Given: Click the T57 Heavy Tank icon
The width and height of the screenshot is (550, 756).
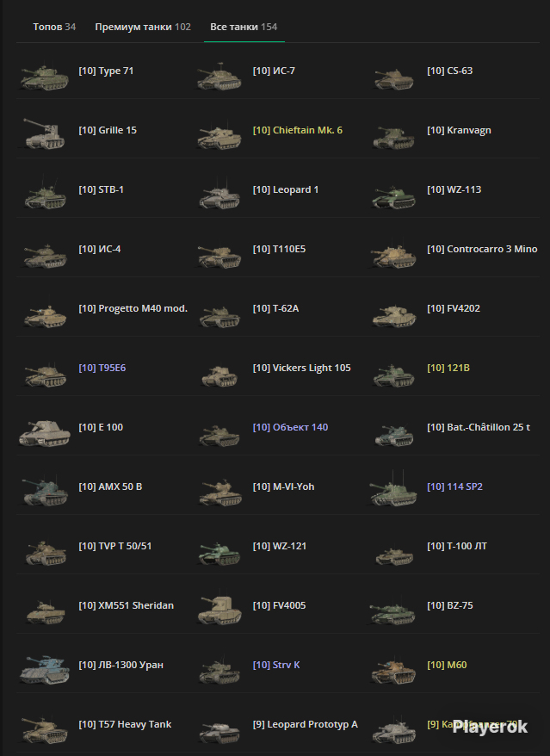Looking at the screenshot, I should [x=45, y=730].
